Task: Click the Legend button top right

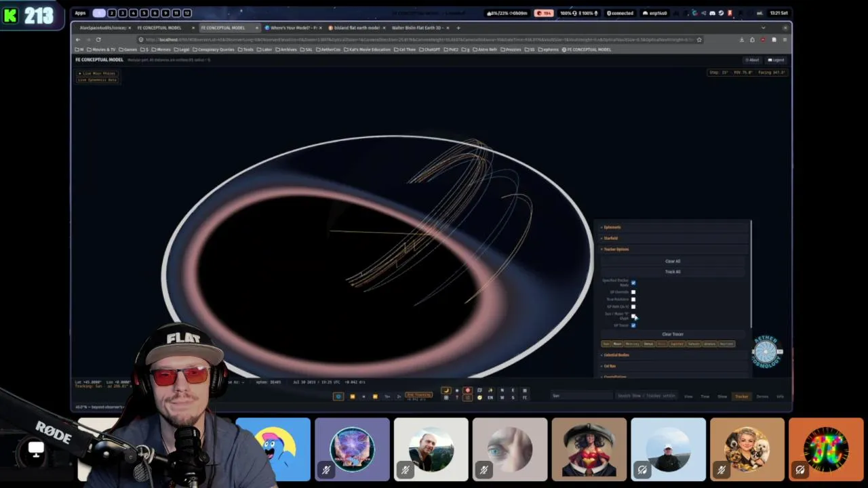Action: tap(776, 60)
